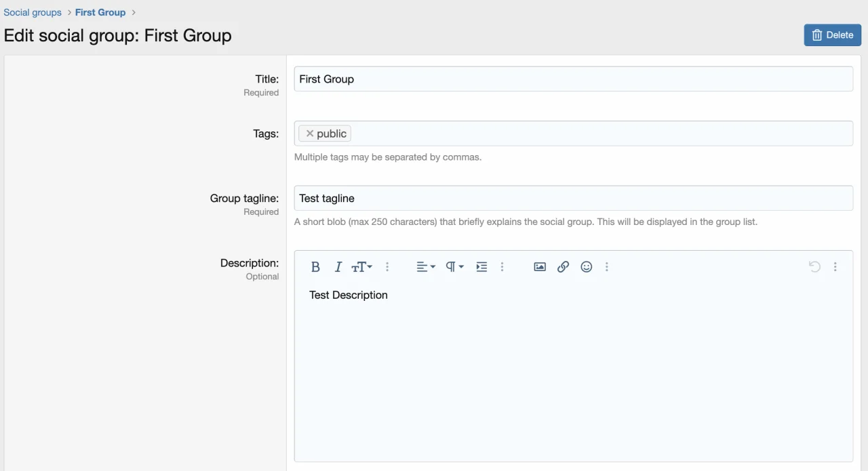Go to Social groups breadcrumb
Image resolution: width=868 pixels, height=471 pixels.
pyautogui.click(x=33, y=12)
